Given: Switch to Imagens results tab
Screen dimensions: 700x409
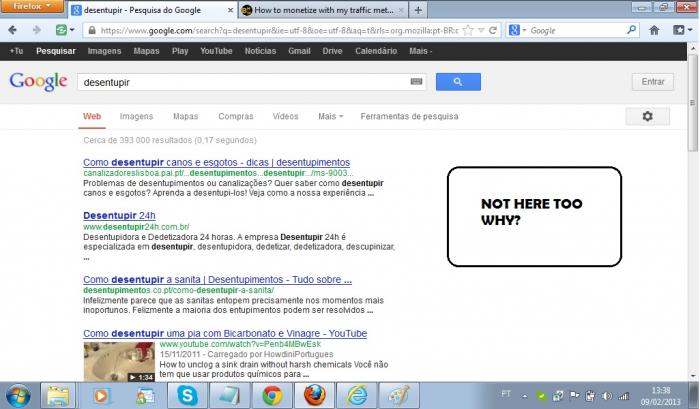Looking at the screenshot, I should pos(136,116).
